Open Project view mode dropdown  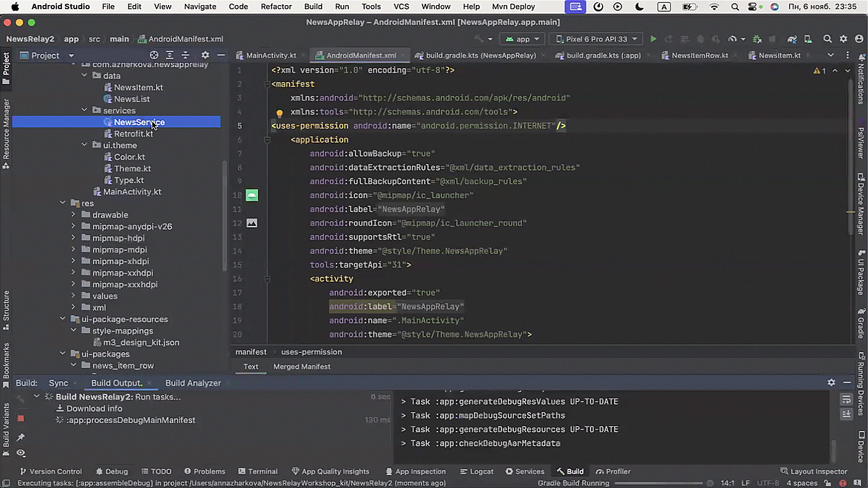tap(47, 55)
